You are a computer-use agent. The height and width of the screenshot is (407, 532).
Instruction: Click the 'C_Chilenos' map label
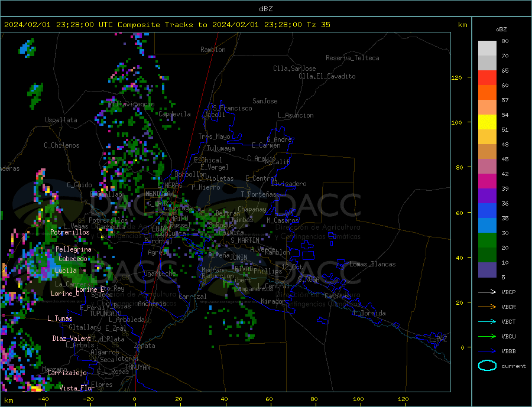click(x=61, y=145)
